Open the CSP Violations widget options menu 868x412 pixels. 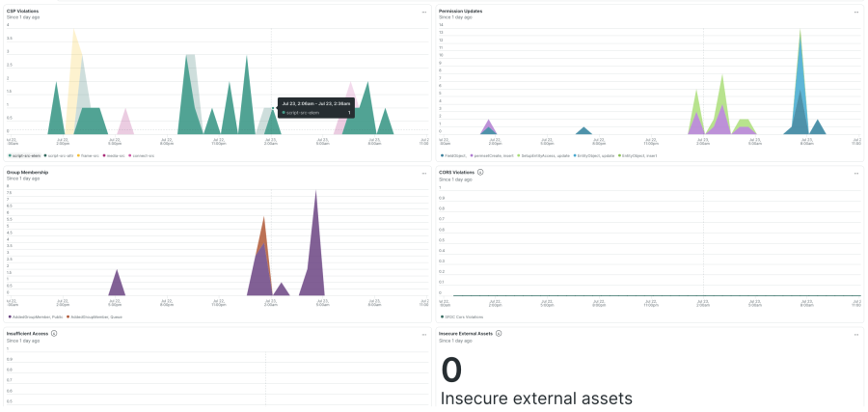click(424, 12)
